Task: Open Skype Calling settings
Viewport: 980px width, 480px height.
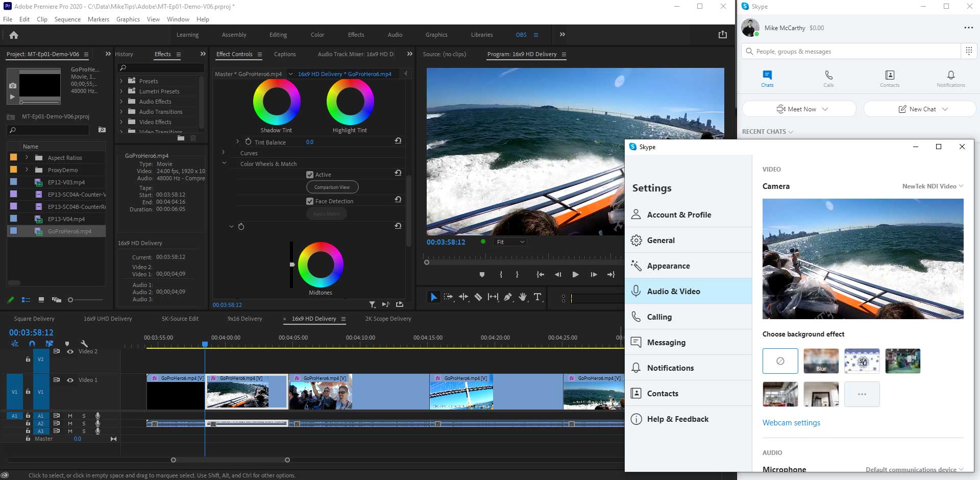Action: [x=689, y=317]
